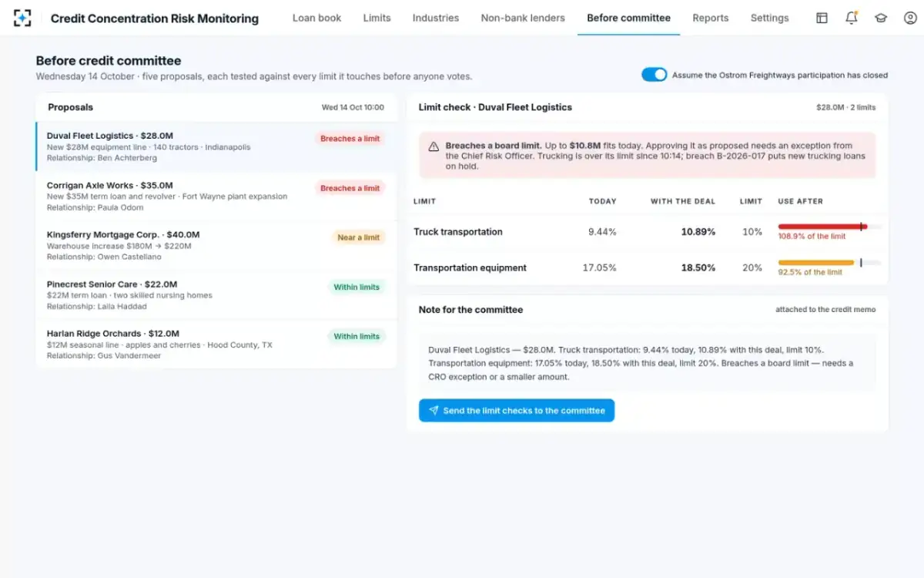
Task: Send the limit checks to the committee
Action: click(x=517, y=411)
